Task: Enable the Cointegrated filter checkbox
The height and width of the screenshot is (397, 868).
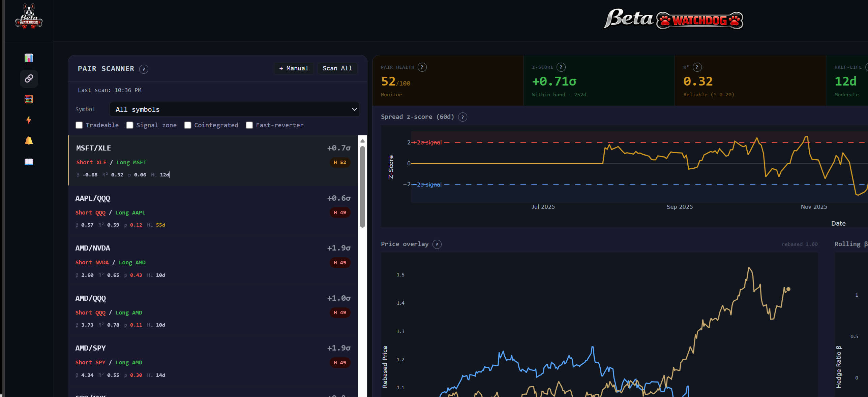Action: tap(188, 125)
